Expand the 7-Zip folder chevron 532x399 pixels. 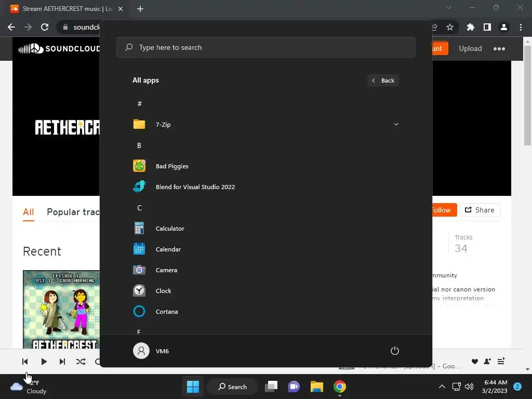(x=396, y=124)
